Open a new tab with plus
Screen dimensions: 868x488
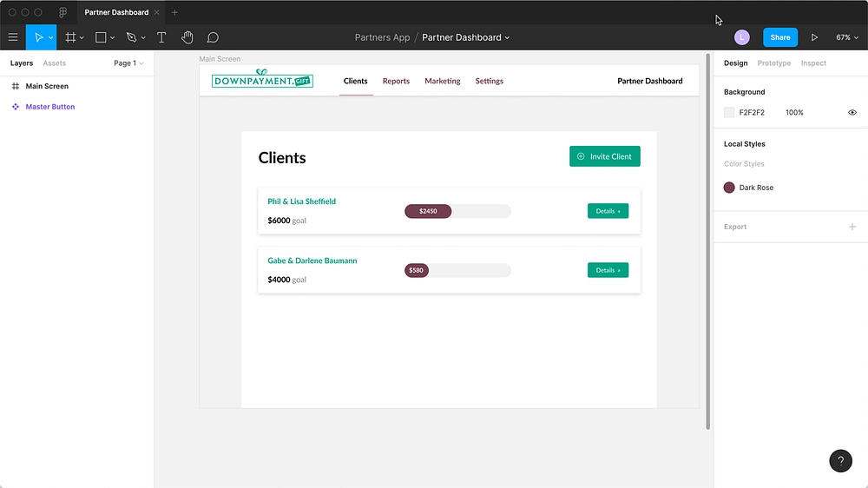click(174, 12)
